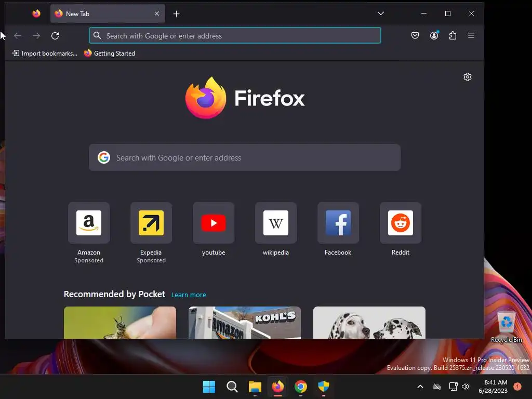The height and width of the screenshot is (399, 532).
Task: Open a new tab with plus button
Action: tap(177, 14)
